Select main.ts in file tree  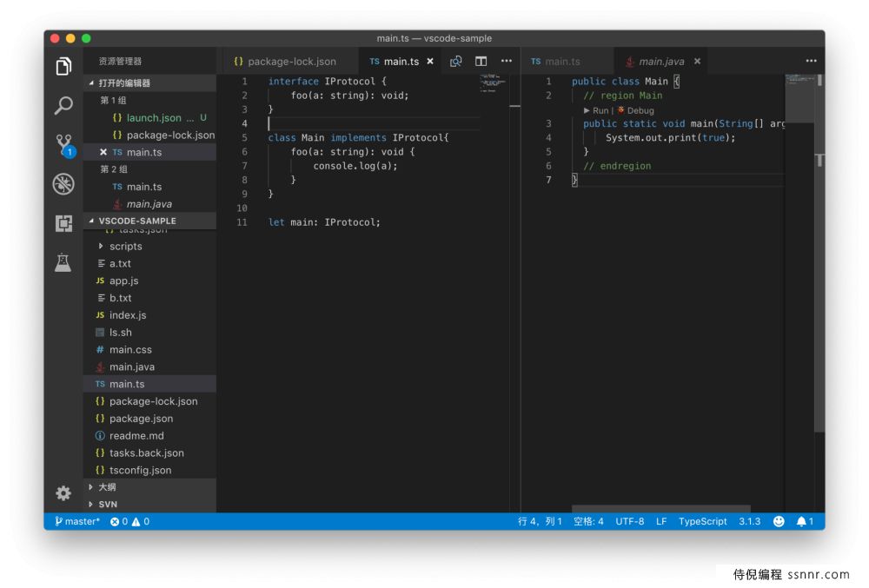[x=149, y=384]
